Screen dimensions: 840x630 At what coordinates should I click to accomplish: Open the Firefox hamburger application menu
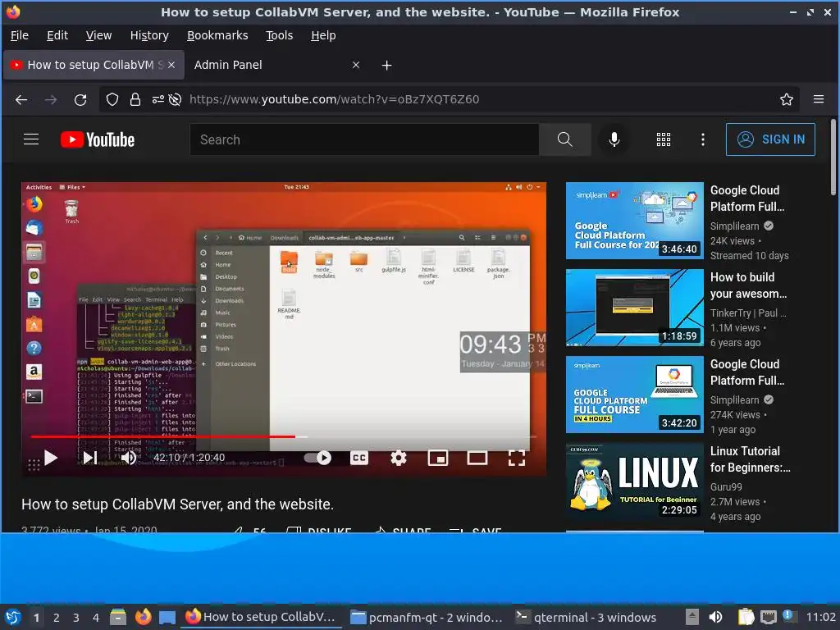[819, 99]
